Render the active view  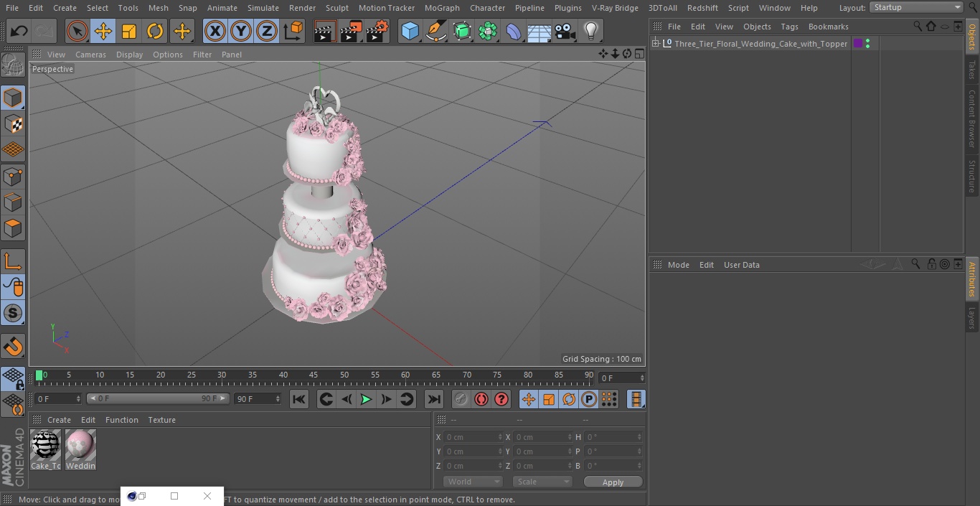[x=325, y=31]
